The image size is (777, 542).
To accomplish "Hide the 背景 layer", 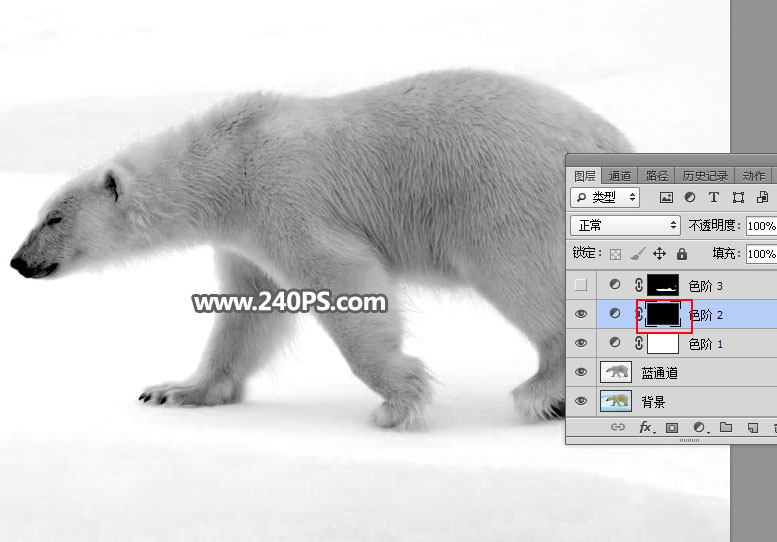I will pos(581,401).
